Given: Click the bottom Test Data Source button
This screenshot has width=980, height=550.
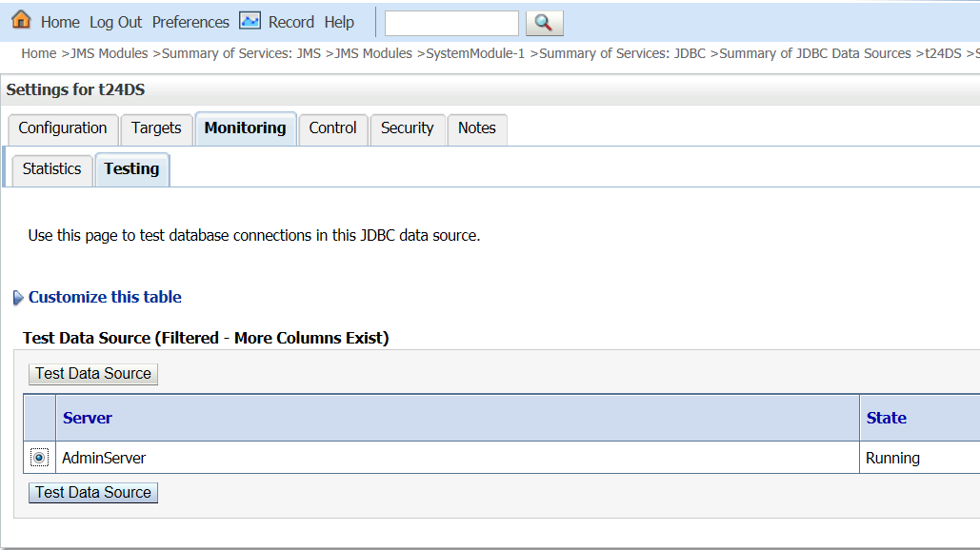Looking at the screenshot, I should (x=93, y=493).
